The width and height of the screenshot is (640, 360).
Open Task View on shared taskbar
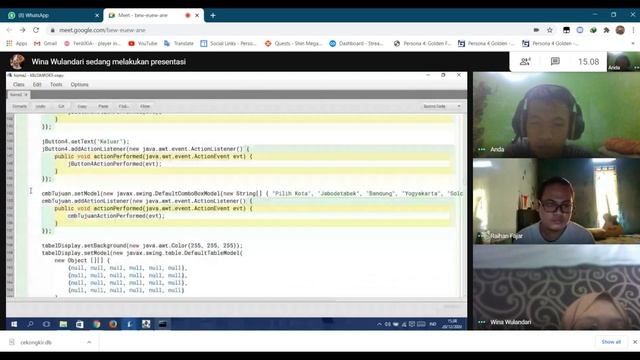(47, 324)
